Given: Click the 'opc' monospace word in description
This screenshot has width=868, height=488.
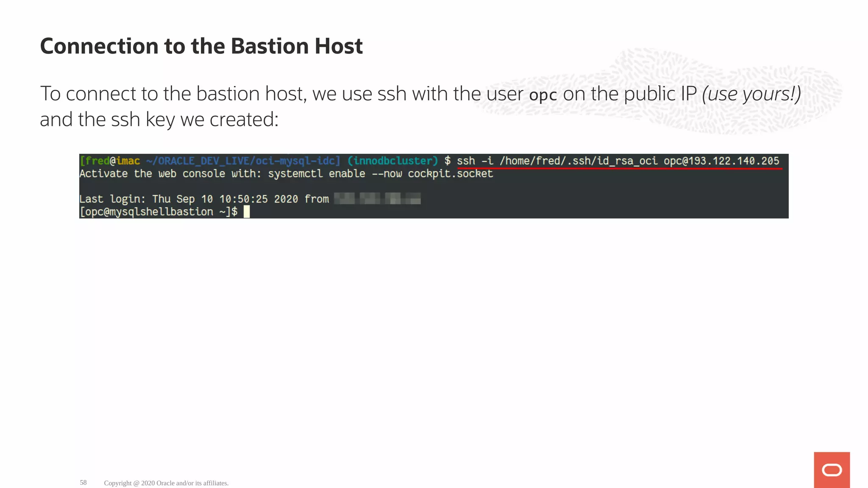Looking at the screenshot, I should (x=543, y=95).
